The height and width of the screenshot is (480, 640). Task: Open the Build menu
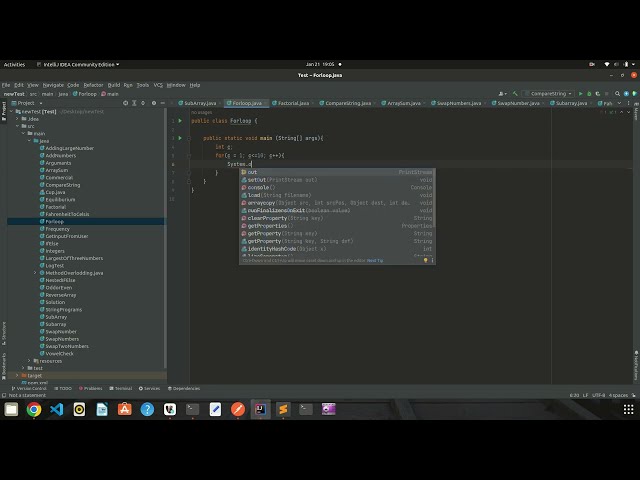(x=113, y=85)
